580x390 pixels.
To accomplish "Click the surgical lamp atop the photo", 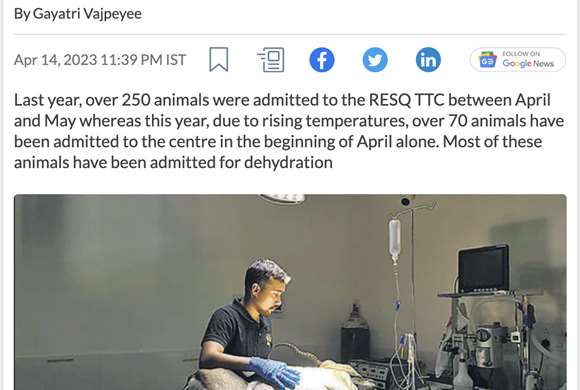I will click(282, 199).
